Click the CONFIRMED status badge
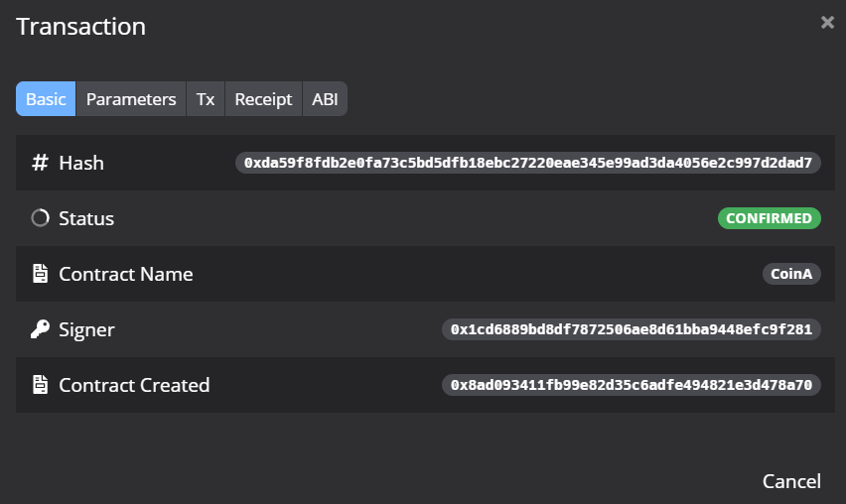This screenshot has width=846, height=504. (x=769, y=218)
